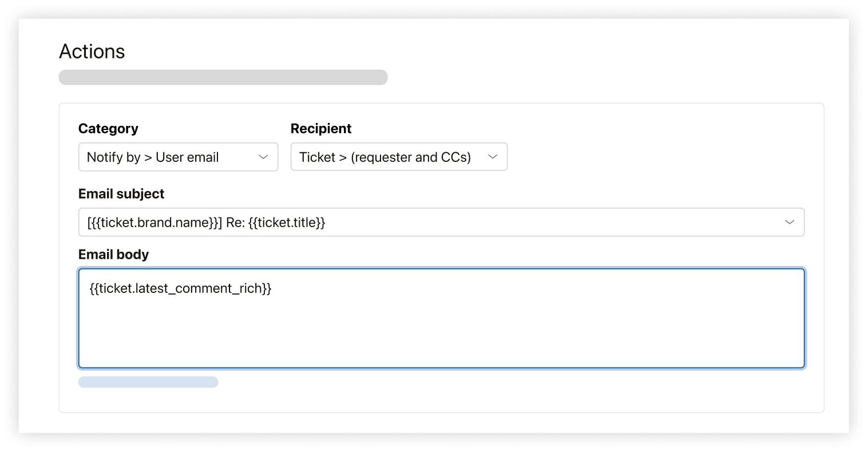Click the Actions section heading

92,51
